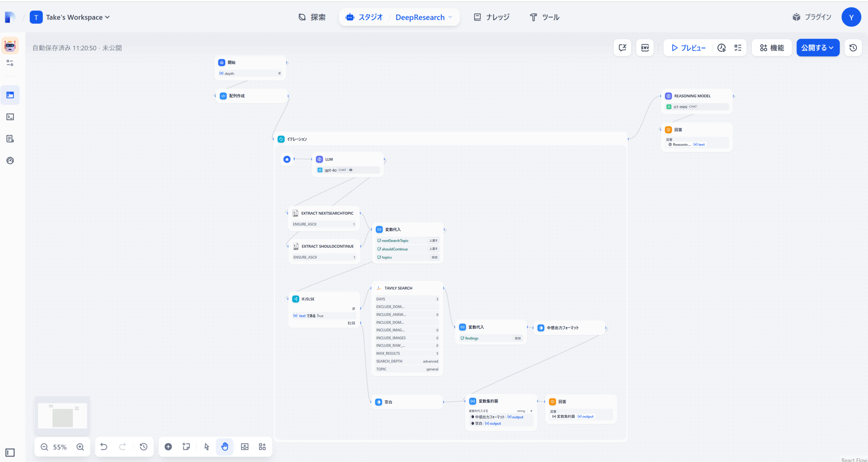
Task: Toggle the vision eye on gpt-4o LLM node
Action: [x=351, y=170]
